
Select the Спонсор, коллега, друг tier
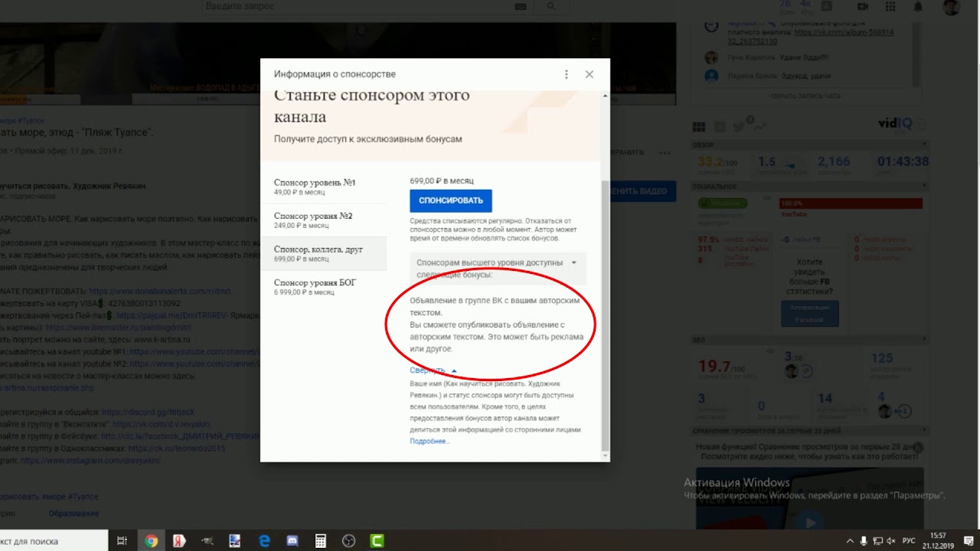323,253
